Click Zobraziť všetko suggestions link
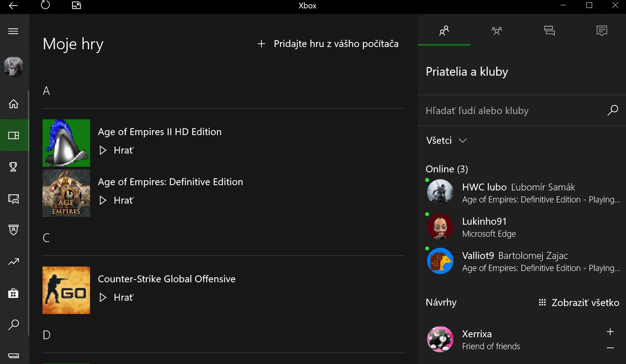This screenshot has width=626, height=364. [x=579, y=303]
